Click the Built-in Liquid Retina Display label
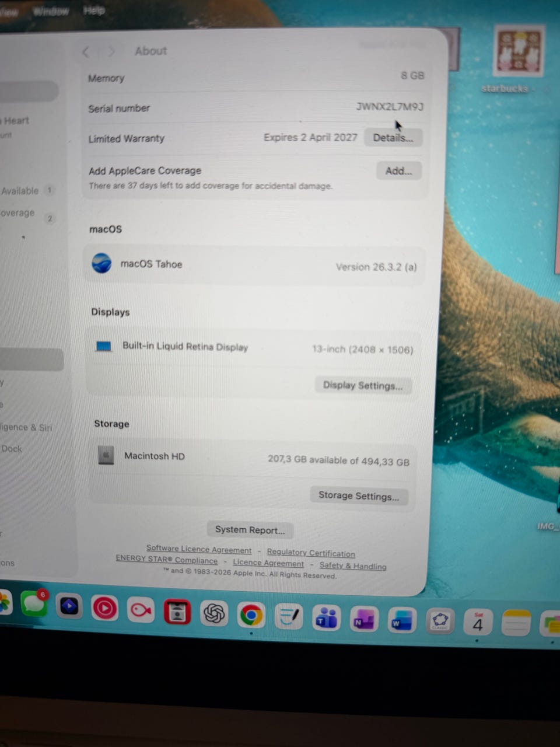Screen dimensions: 560x747 pyautogui.click(x=185, y=346)
